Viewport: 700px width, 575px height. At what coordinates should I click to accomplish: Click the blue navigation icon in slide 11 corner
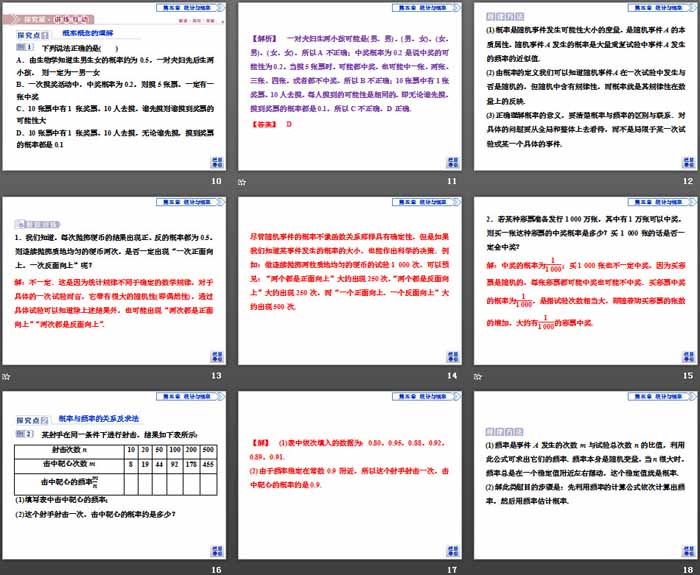pos(453,162)
